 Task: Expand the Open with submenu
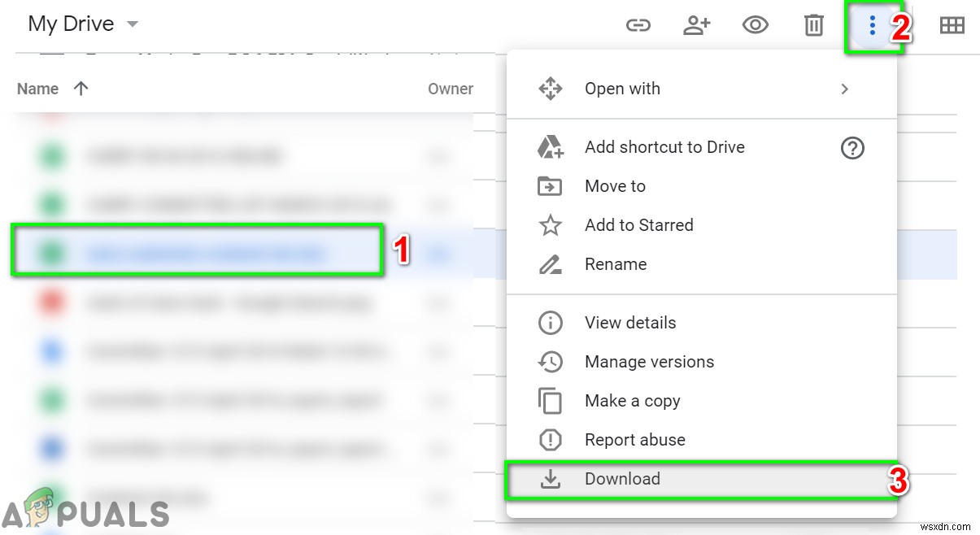coord(622,89)
